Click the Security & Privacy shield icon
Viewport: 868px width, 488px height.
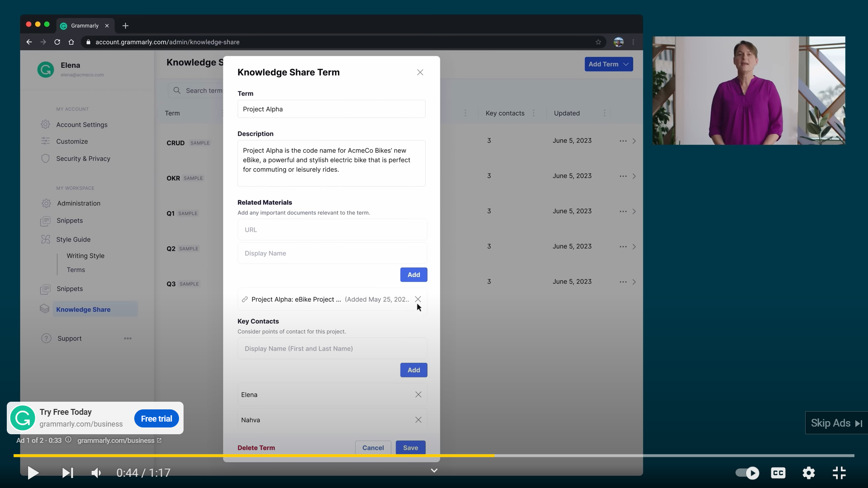tap(46, 159)
